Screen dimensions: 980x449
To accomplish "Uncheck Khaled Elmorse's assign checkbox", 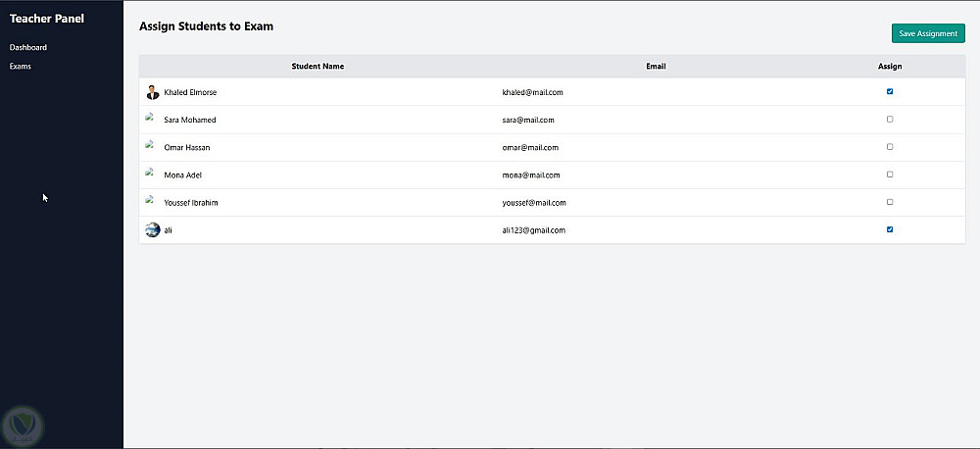I will (890, 91).
